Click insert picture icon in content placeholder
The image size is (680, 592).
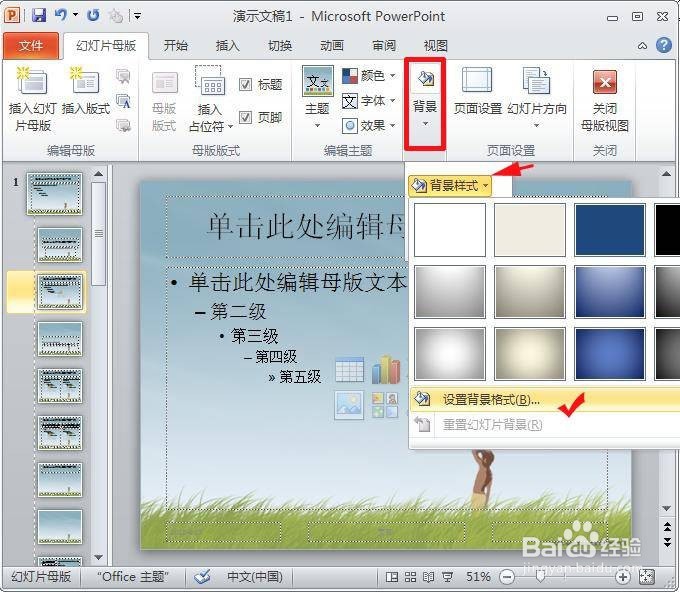[x=349, y=405]
